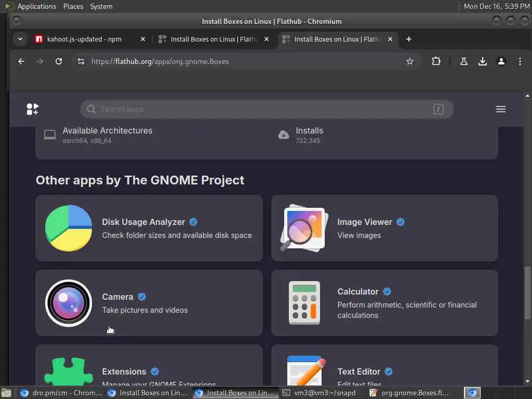Click the Installs download cloud icon
Screen dimensions: 532x399
coord(284,135)
